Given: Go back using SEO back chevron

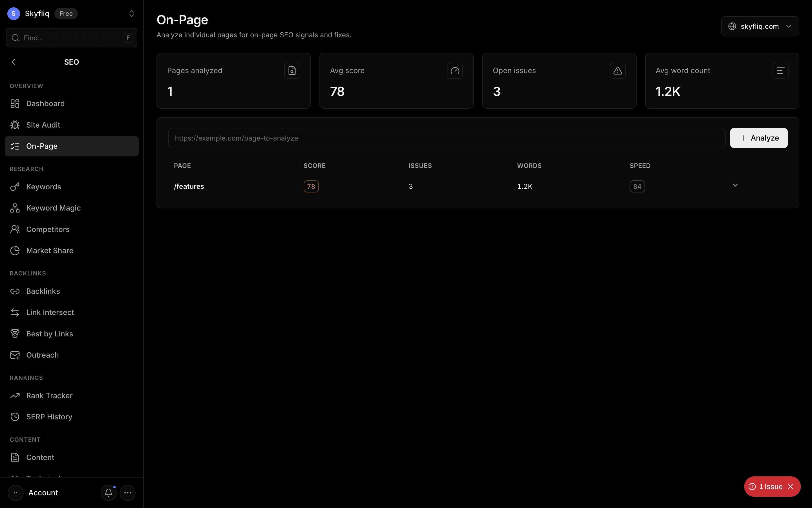Looking at the screenshot, I should (14, 62).
